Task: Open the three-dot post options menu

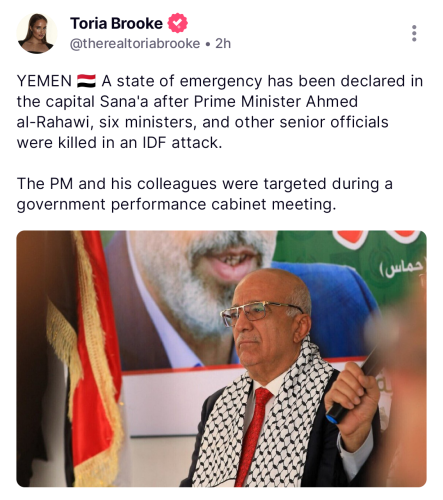Action: (x=414, y=33)
